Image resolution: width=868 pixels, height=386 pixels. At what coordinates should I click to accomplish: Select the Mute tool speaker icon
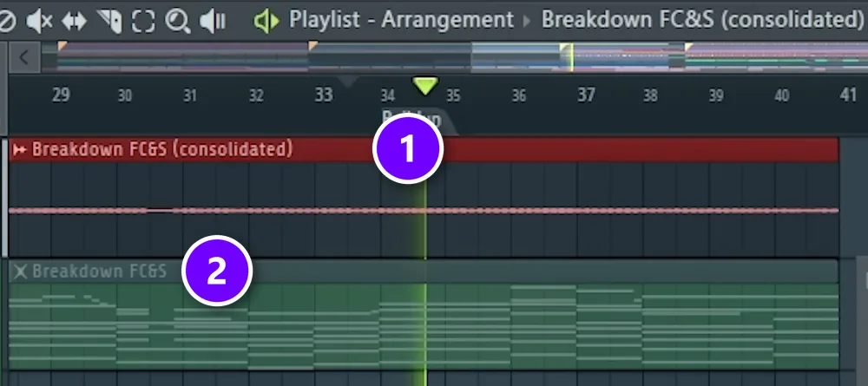coord(39,21)
